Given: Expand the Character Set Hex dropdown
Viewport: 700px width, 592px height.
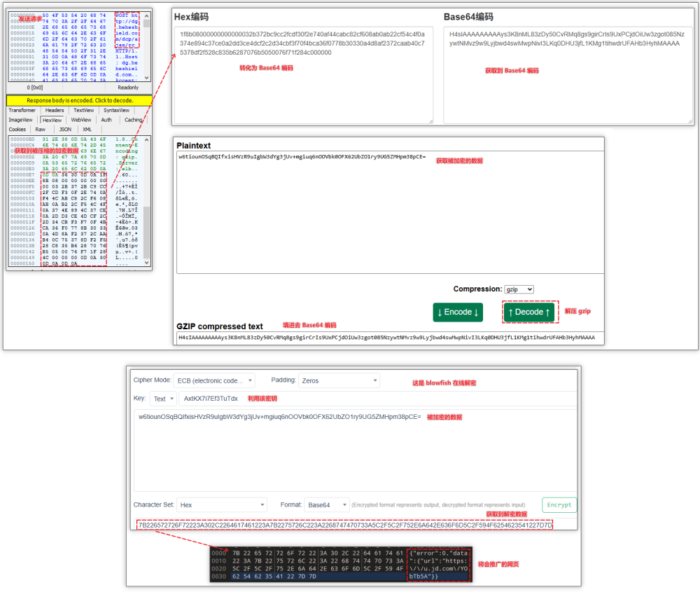Looking at the screenshot, I should [x=221, y=504].
